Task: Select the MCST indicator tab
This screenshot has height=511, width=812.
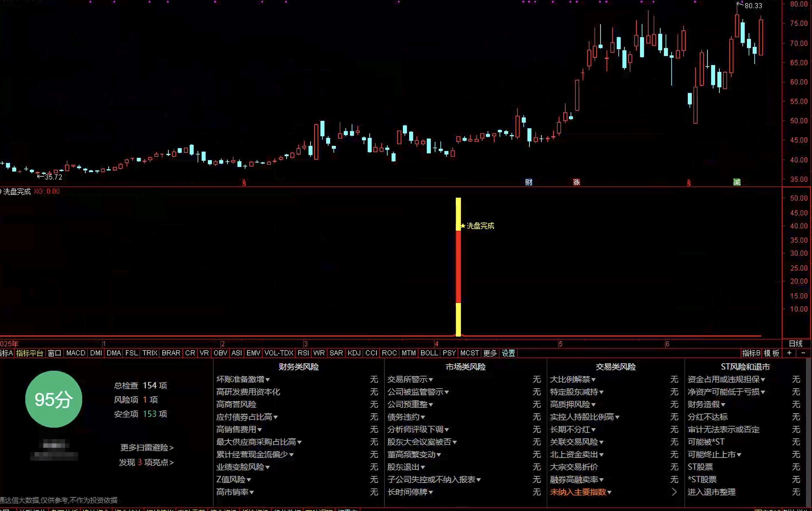Action: [469, 353]
